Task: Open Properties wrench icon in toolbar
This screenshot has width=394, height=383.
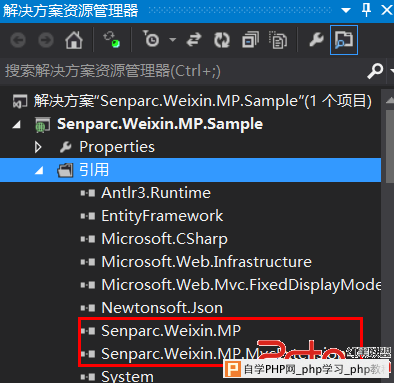Action: pos(316,40)
